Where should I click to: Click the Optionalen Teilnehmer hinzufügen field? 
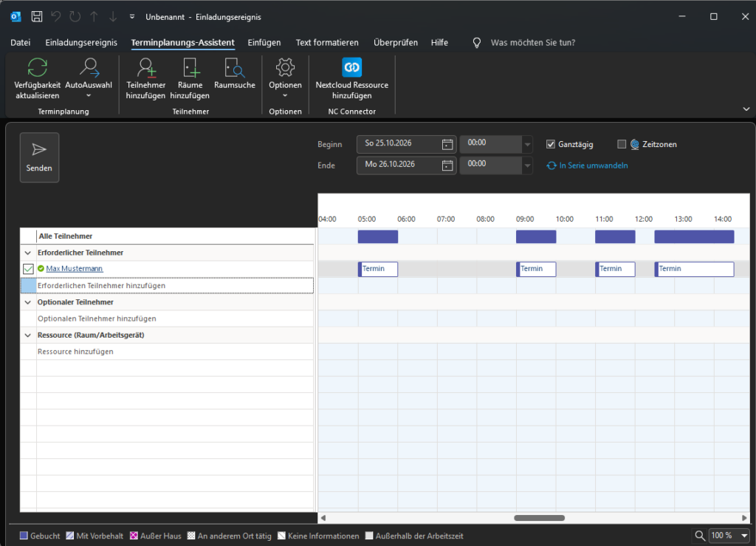pos(175,319)
